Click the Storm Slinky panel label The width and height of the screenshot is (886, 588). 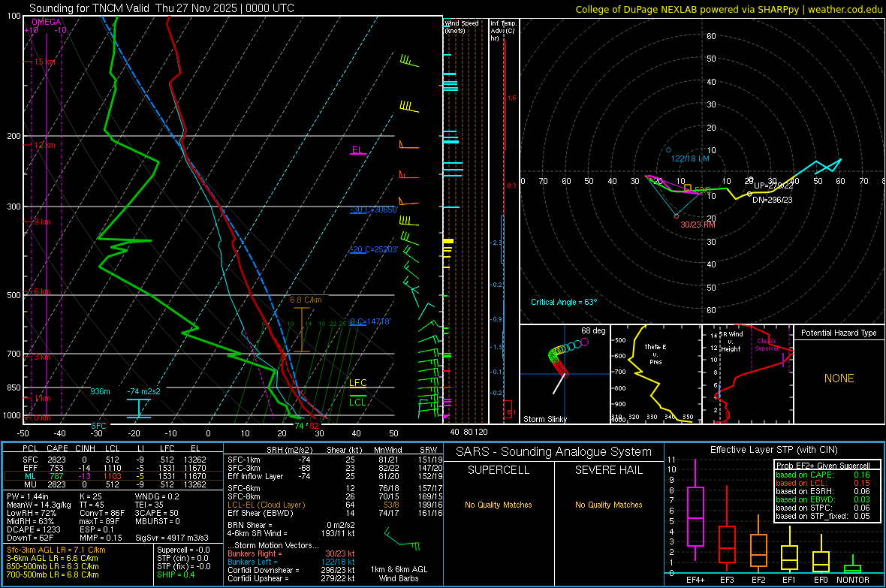[544, 419]
